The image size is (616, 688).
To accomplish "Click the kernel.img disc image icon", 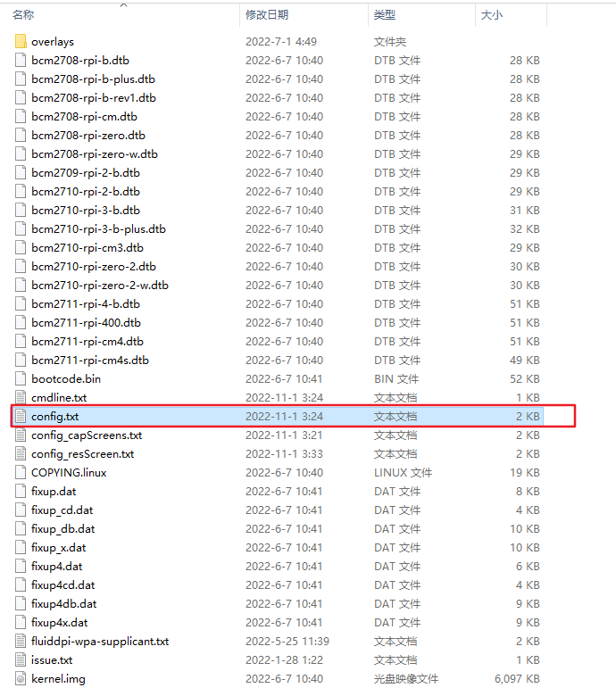I will (21, 679).
